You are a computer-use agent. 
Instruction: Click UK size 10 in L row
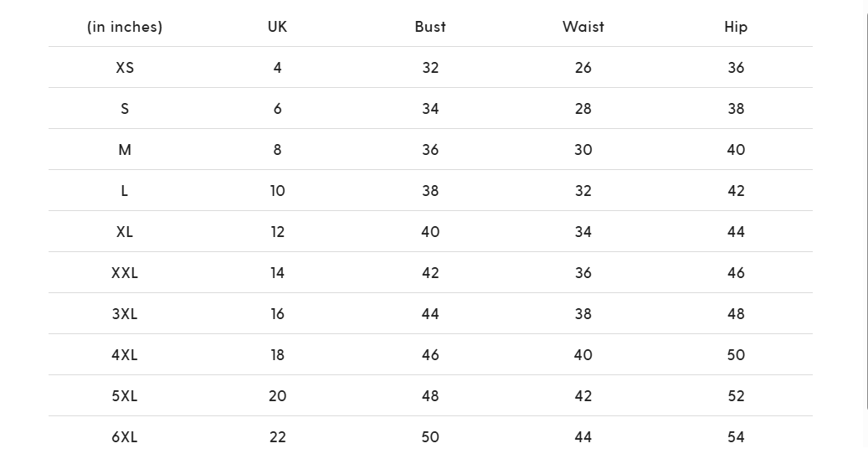point(277,191)
